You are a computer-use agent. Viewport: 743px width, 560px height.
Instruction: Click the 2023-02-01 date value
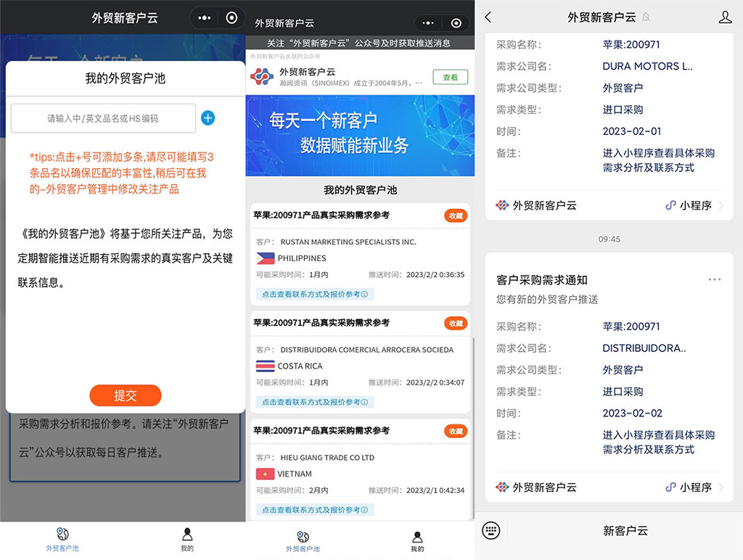(x=632, y=131)
